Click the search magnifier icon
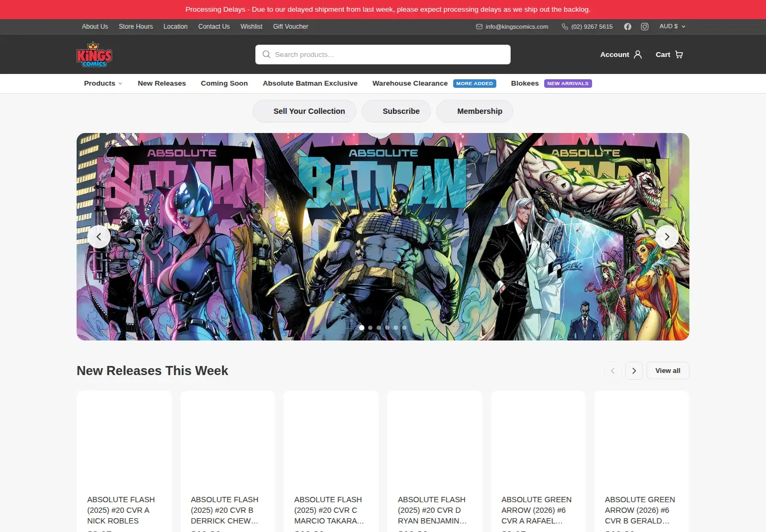The width and height of the screenshot is (766, 532). click(x=267, y=54)
